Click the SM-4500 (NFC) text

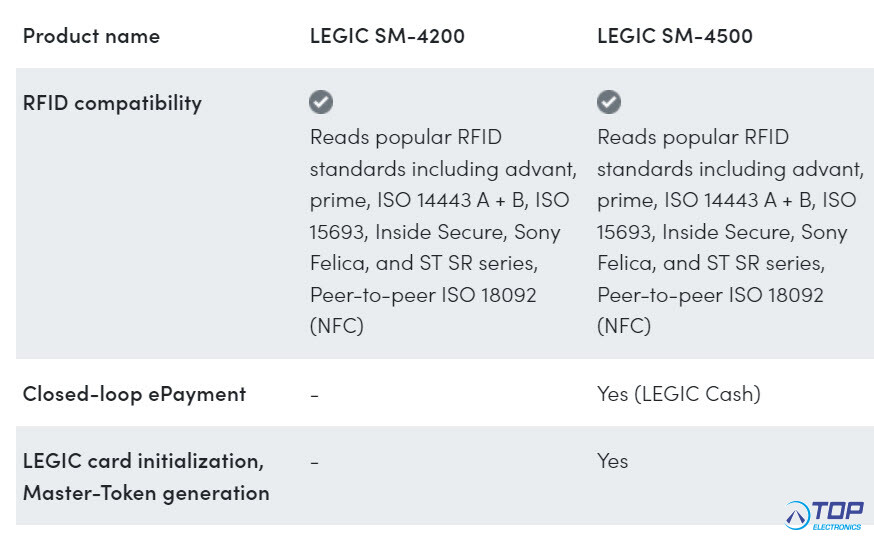pyautogui.click(x=624, y=326)
